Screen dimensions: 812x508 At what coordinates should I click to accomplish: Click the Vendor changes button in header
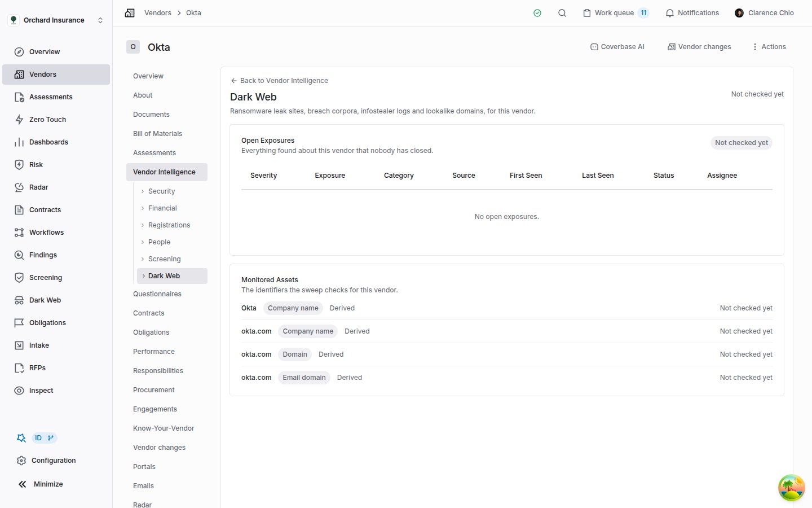(x=699, y=47)
